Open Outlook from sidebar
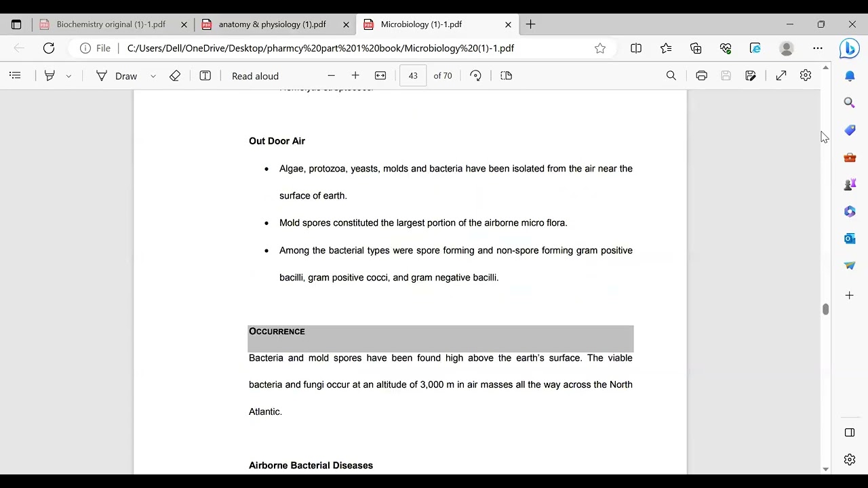This screenshot has height=488, width=868. [x=850, y=239]
